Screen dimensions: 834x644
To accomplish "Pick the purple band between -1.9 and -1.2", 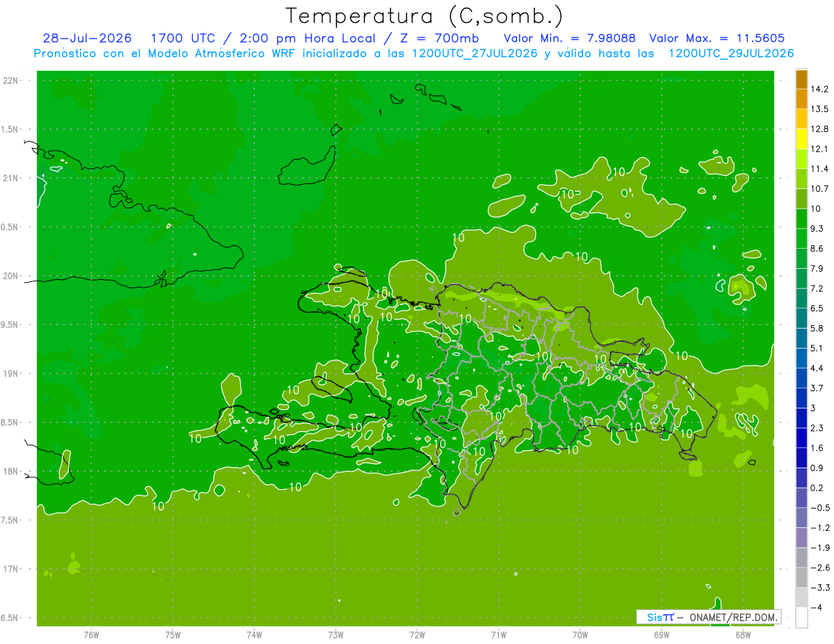I will 801,538.
